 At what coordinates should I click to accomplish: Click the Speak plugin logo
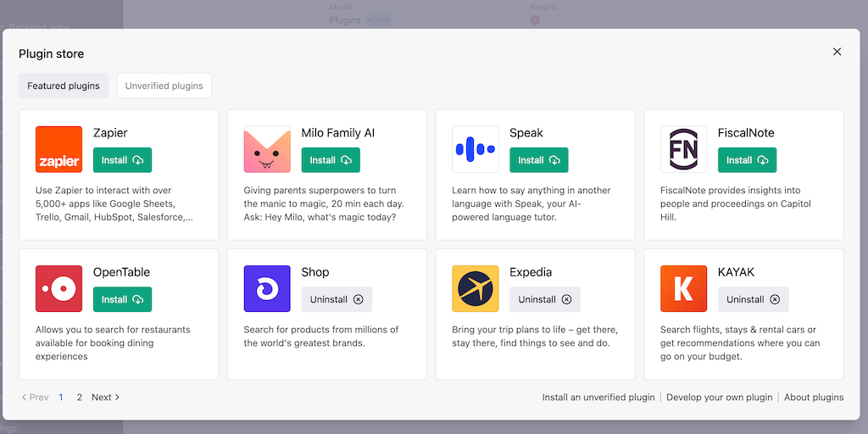[x=475, y=149]
